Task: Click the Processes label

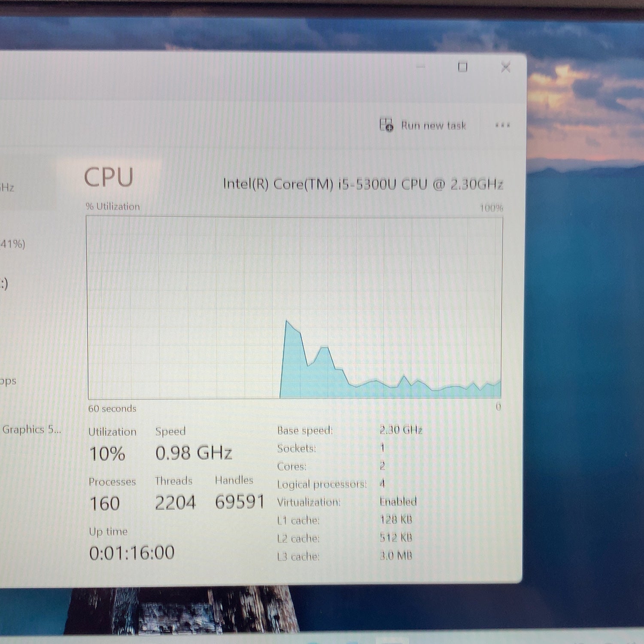Action: [x=112, y=482]
